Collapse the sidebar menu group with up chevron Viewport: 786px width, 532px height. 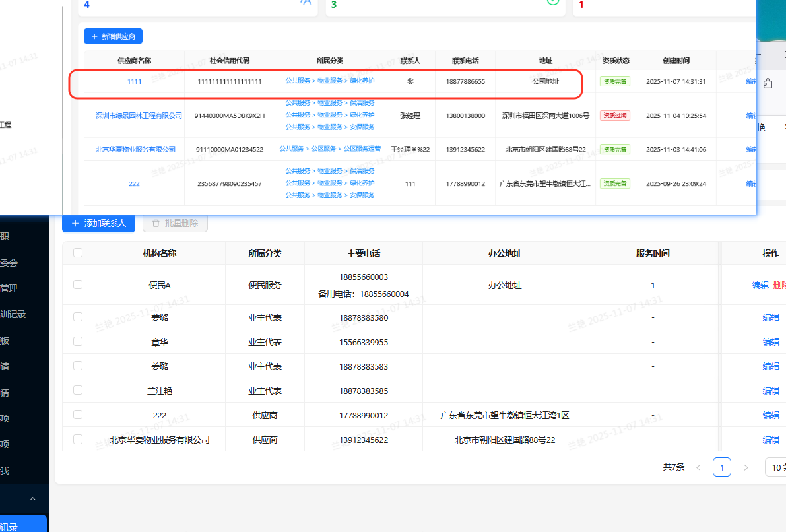click(x=33, y=499)
